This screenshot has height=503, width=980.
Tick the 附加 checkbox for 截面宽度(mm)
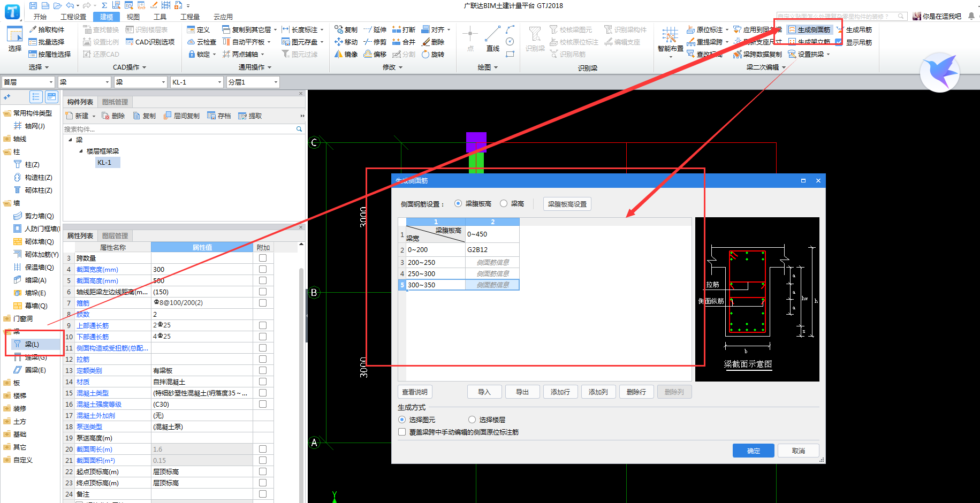[x=263, y=269]
